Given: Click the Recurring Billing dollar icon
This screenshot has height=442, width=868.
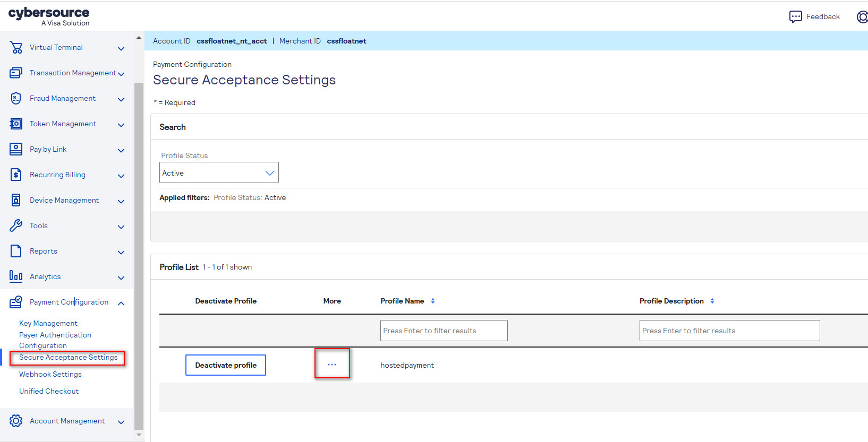Looking at the screenshot, I should [16, 175].
